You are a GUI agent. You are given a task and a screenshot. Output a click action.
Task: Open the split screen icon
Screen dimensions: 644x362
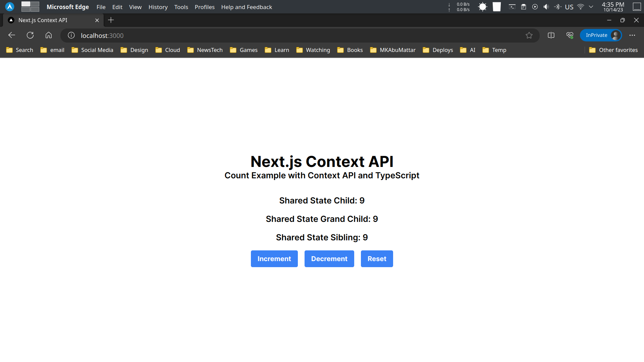(x=551, y=35)
